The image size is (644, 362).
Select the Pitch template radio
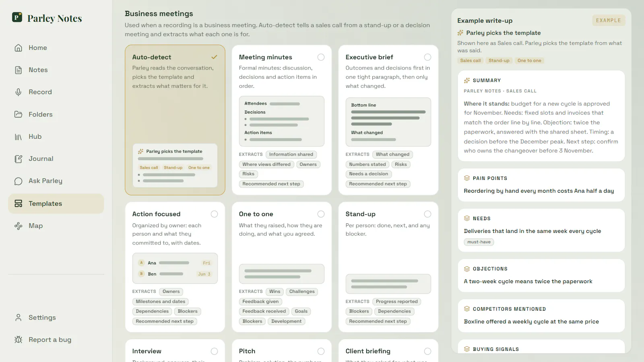pos(321,351)
